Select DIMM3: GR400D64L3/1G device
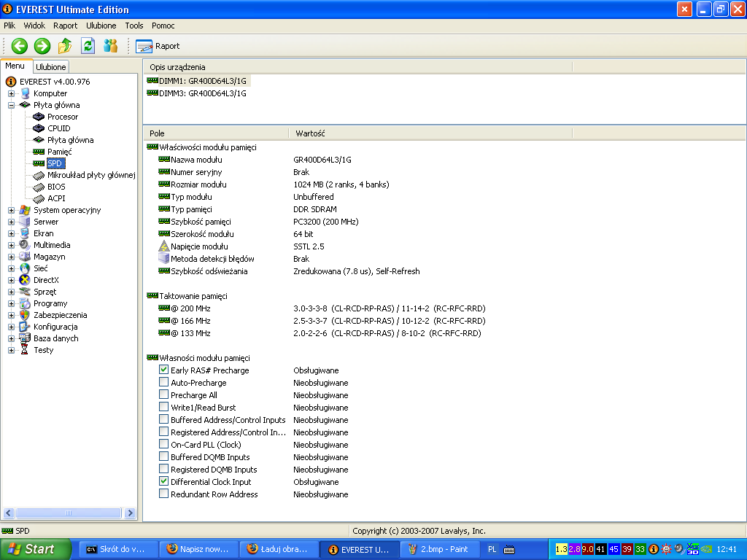Viewport: 747px width, 560px height. tap(197, 93)
